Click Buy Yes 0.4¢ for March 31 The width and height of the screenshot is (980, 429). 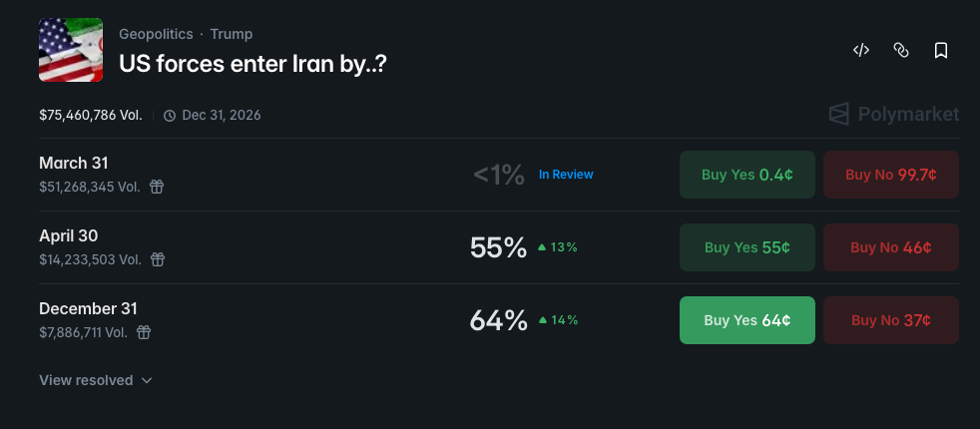746,175
